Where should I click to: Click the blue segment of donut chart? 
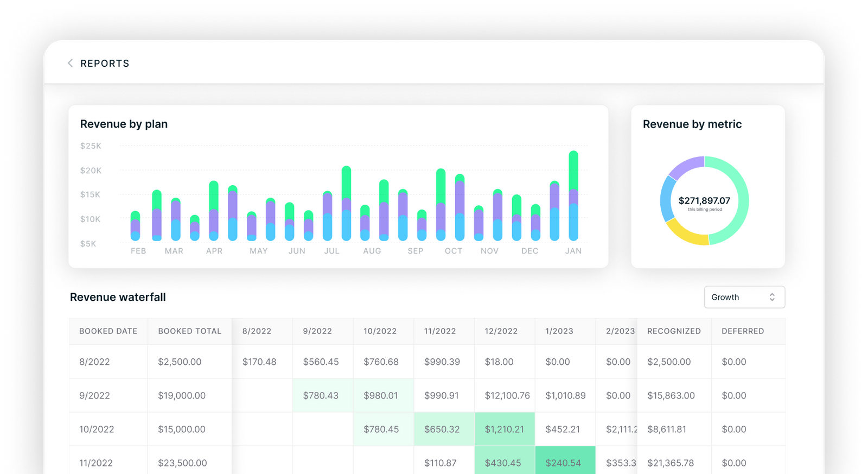(x=667, y=199)
